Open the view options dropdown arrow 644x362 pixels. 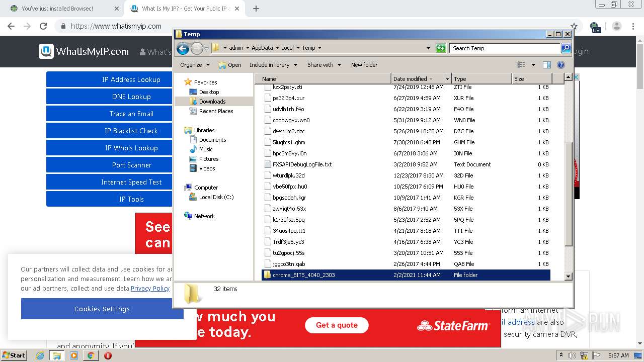[x=533, y=65]
